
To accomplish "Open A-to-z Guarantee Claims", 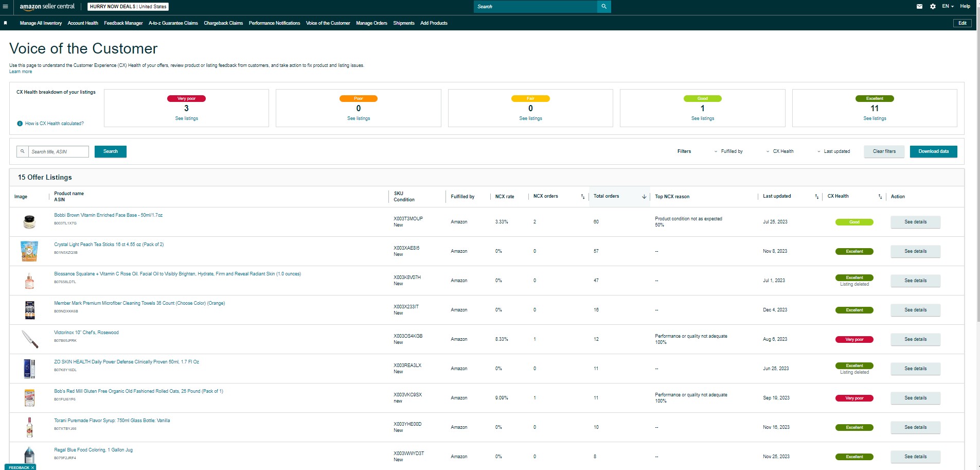I will tap(173, 23).
